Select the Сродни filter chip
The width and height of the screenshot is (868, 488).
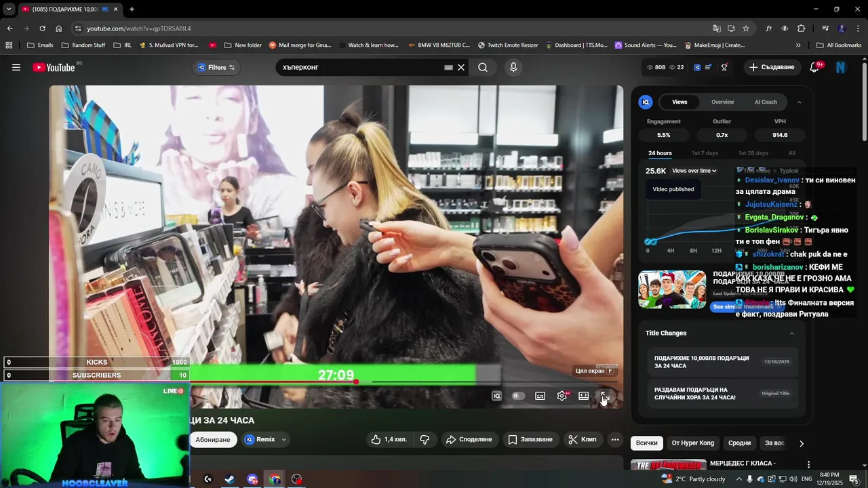pos(739,443)
